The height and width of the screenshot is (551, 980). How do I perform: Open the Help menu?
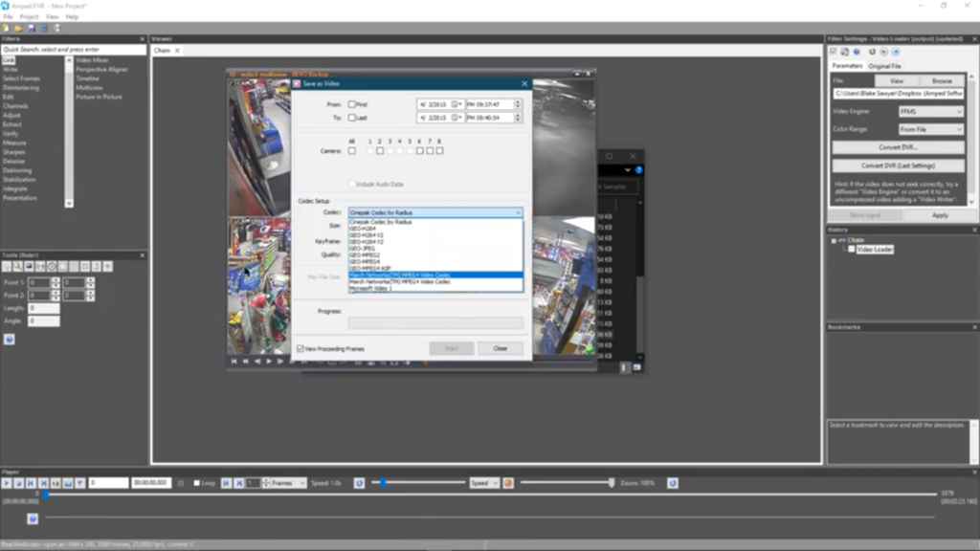pos(72,17)
